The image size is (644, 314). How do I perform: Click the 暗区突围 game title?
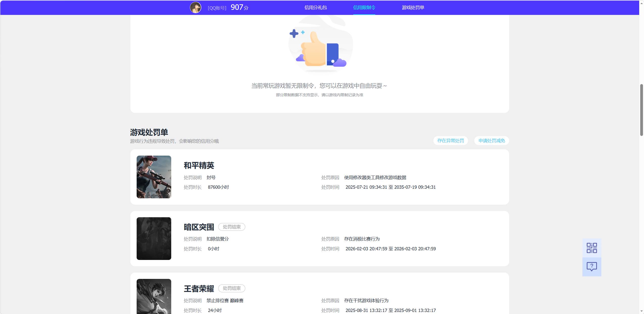(199, 227)
